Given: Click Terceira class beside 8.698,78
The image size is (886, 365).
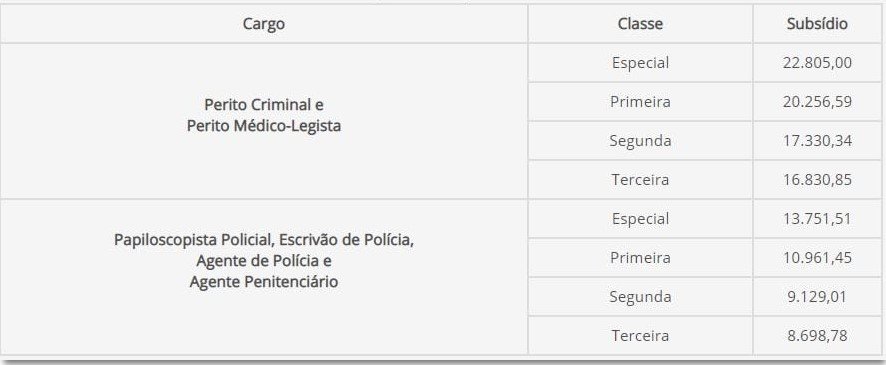Looking at the screenshot, I should [640, 336].
